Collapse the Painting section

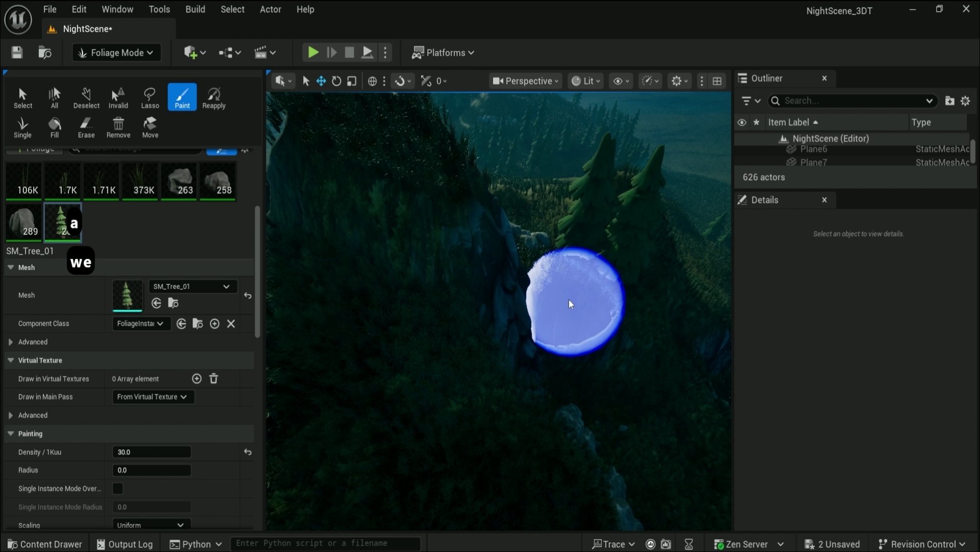pos(11,434)
